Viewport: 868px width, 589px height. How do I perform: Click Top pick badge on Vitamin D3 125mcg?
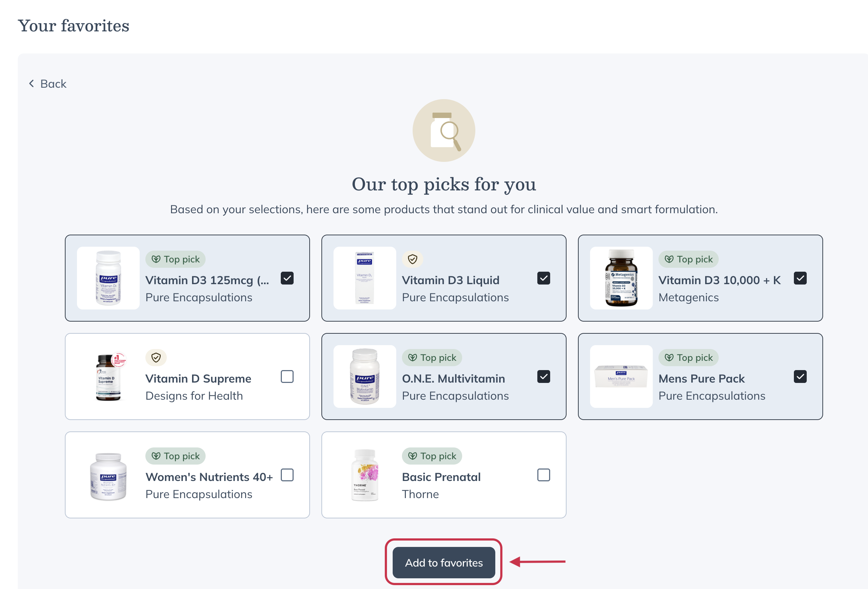tap(176, 259)
